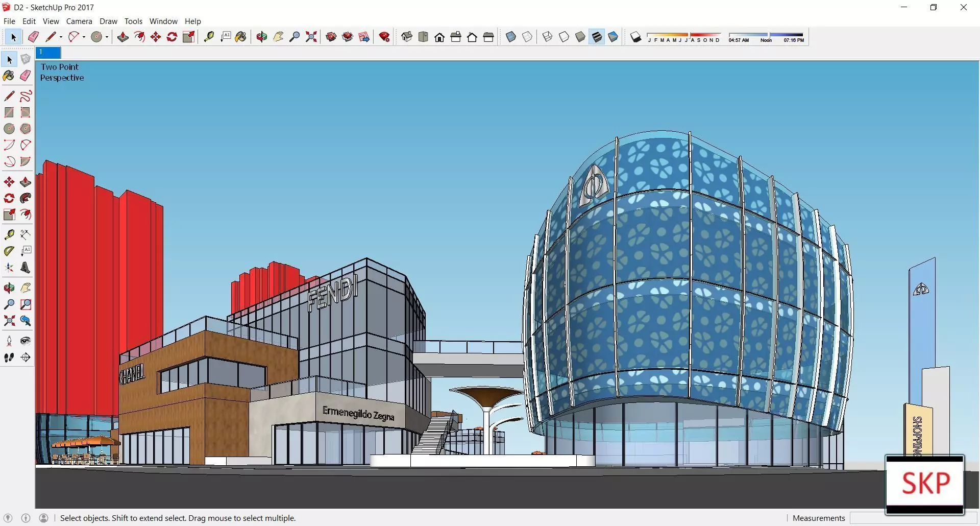Screen dimensions: 980x526
Task: Select scene tab 1
Action: (48, 52)
